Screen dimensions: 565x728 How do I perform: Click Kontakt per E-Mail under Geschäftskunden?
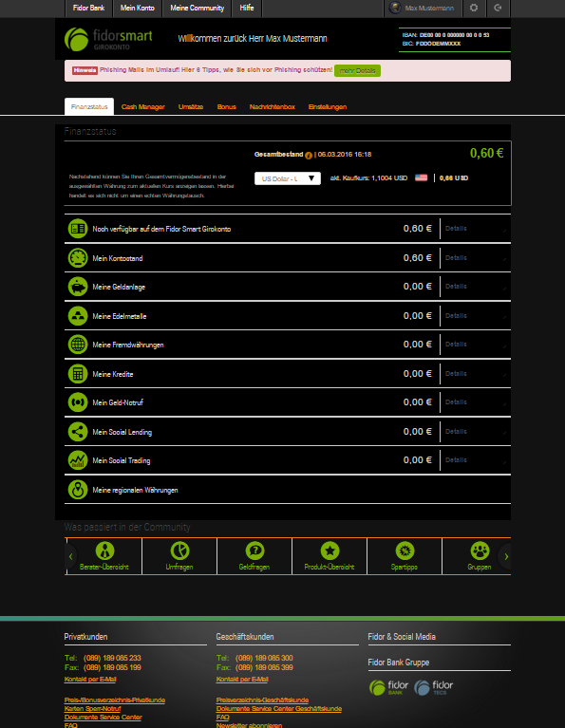tap(242, 680)
